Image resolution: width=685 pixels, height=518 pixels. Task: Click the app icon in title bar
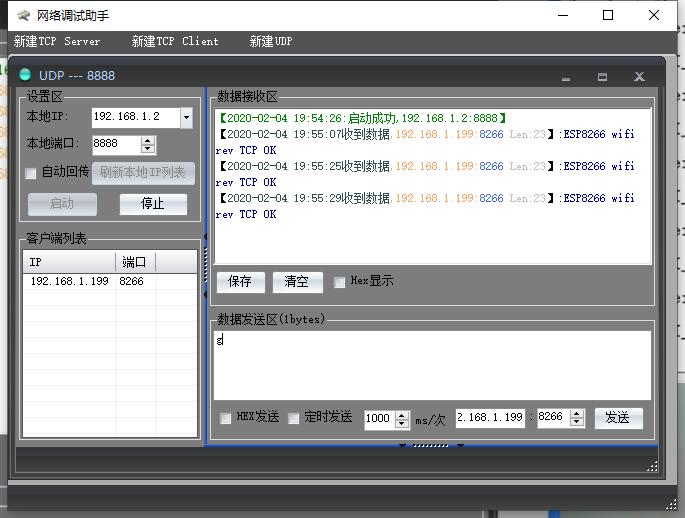pos(24,16)
